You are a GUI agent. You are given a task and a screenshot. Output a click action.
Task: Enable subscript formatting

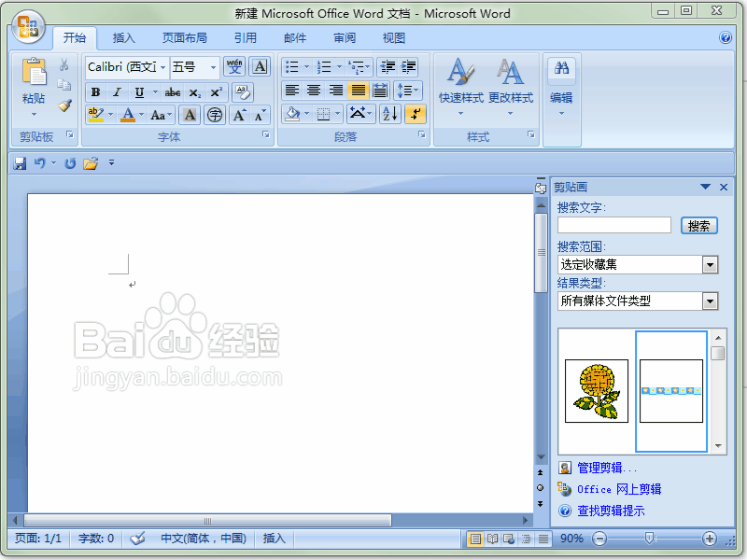[195, 92]
